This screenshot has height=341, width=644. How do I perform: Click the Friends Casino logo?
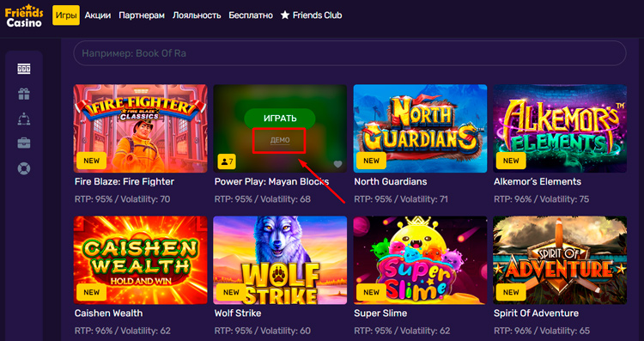coord(24,16)
